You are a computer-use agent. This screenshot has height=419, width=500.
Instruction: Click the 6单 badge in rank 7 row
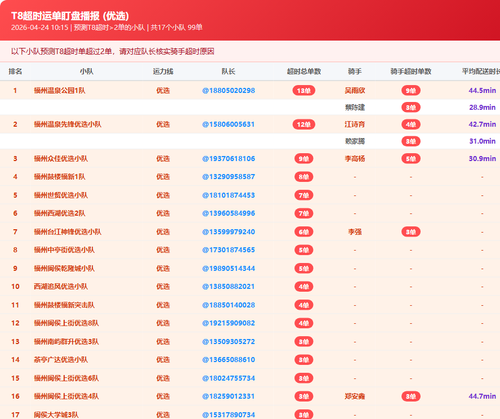[304, 232]
